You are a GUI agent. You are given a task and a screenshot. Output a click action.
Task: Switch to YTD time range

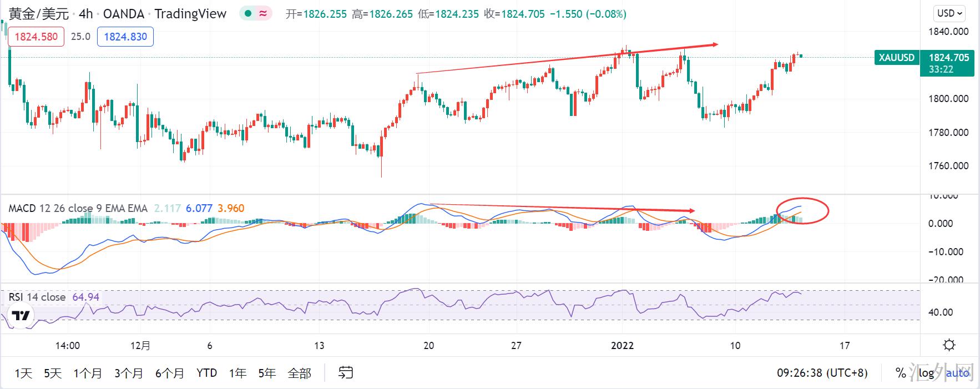pos(206,373)
